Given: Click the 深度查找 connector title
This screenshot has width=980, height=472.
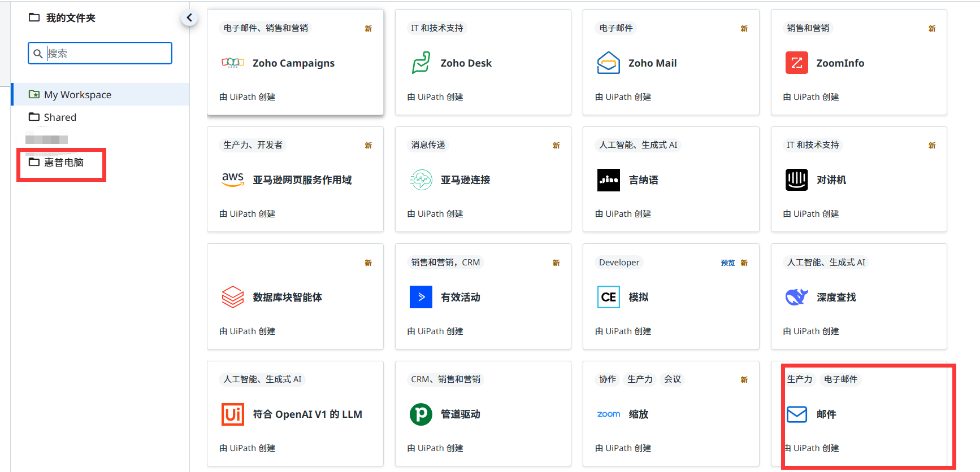Looking at the screenshot, I should [836, 298].
